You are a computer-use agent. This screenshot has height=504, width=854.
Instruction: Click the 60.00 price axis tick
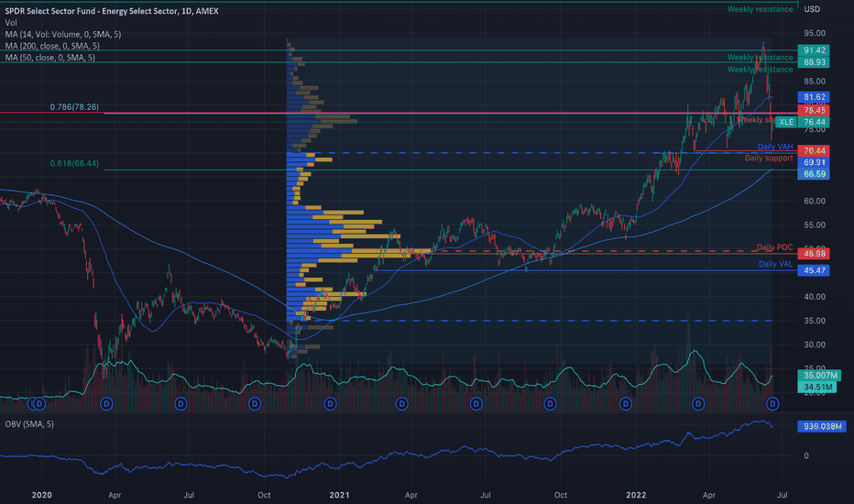pos(815,201)
